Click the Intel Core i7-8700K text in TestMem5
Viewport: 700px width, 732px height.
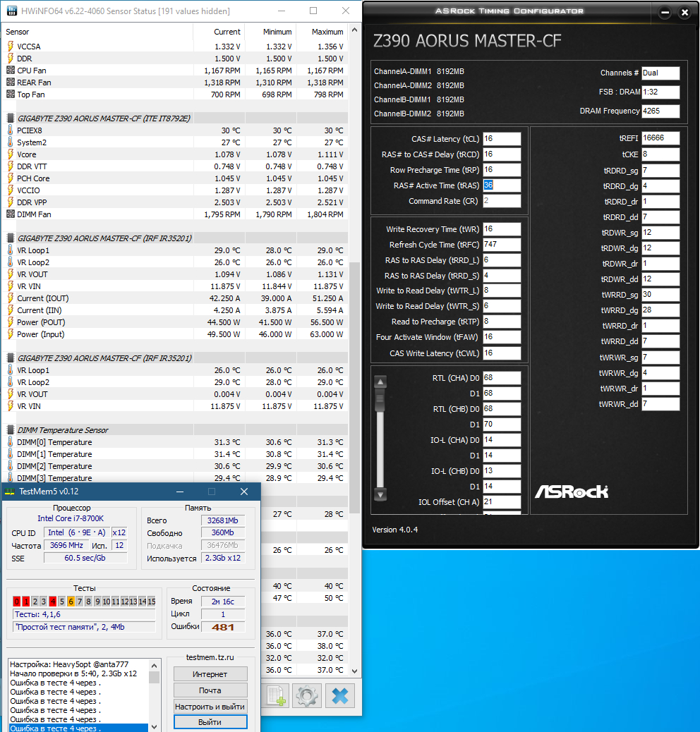tap(71, 518)
